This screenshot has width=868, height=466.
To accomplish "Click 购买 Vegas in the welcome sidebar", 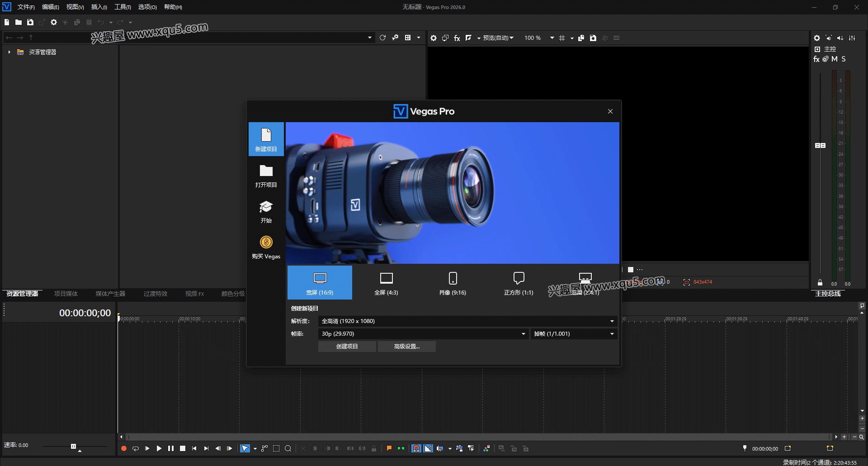I will [x=266, y=247].
